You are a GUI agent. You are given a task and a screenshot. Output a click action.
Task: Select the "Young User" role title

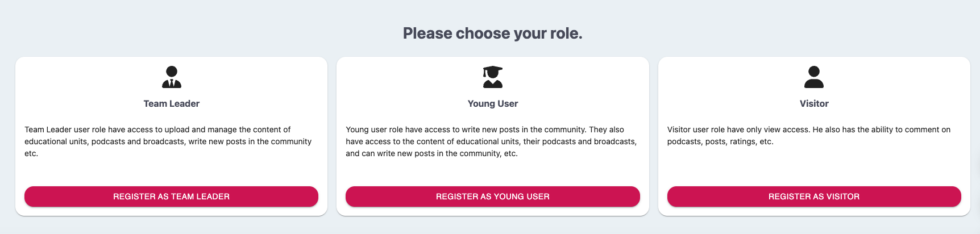pos(493,103)
